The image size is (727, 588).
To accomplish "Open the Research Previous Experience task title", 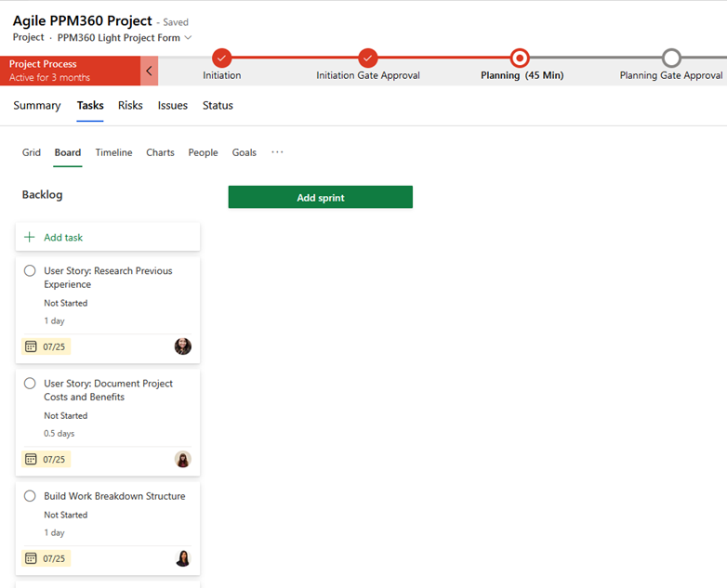I will tap(108, 278).
